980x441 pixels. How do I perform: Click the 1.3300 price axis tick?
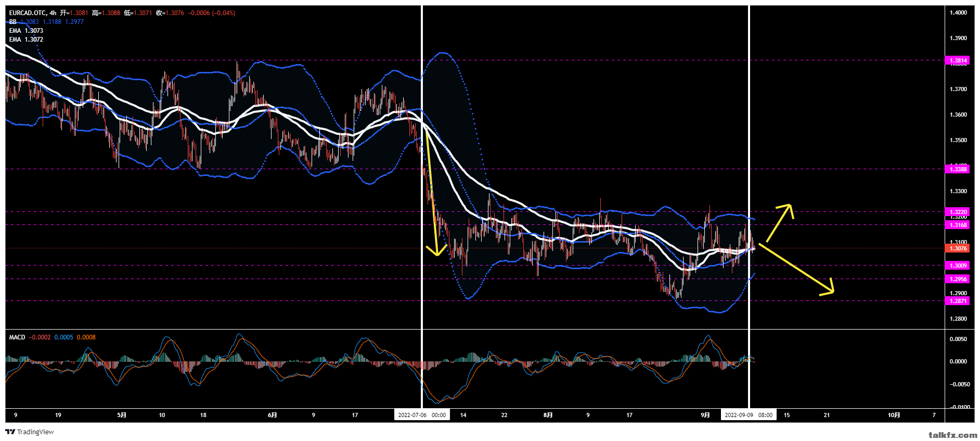pyautogui.click(x=958, y=191)
